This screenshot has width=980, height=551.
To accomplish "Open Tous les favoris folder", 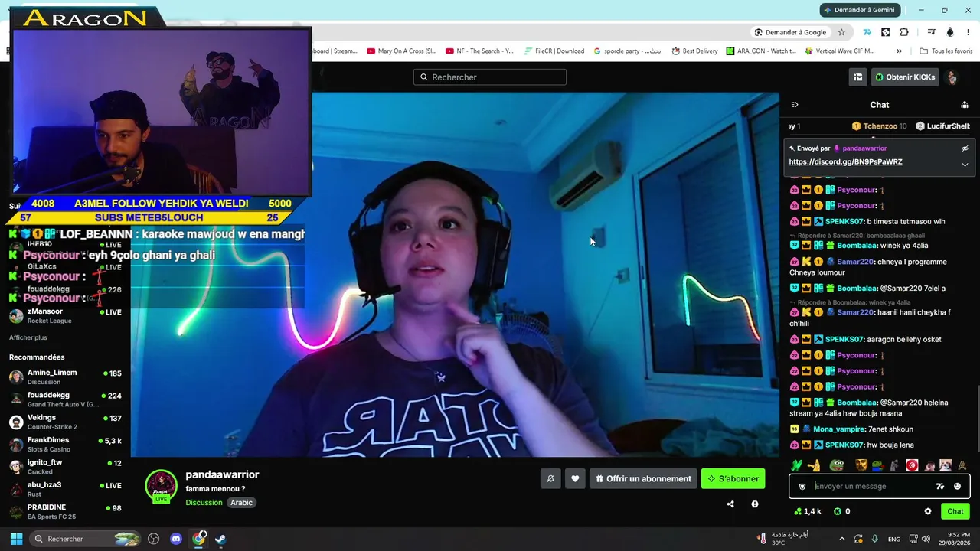I will point(946,51).
